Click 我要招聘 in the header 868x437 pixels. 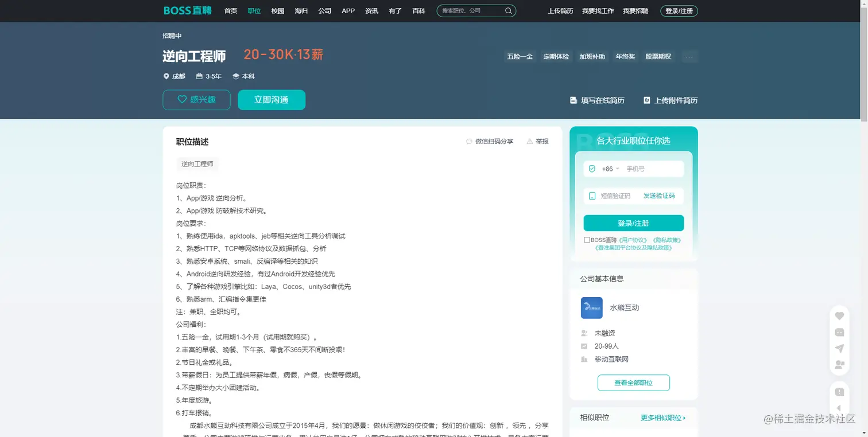(x=635, y=11)
